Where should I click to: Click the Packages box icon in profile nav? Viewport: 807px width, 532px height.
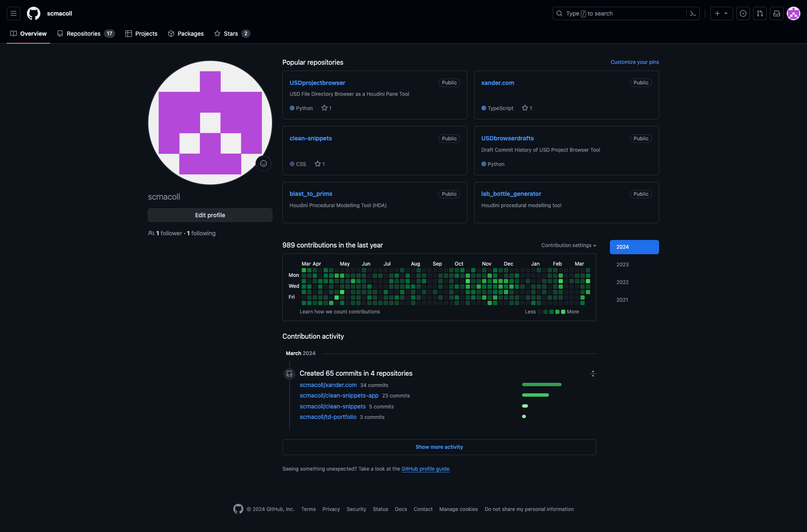click(171, 34)
